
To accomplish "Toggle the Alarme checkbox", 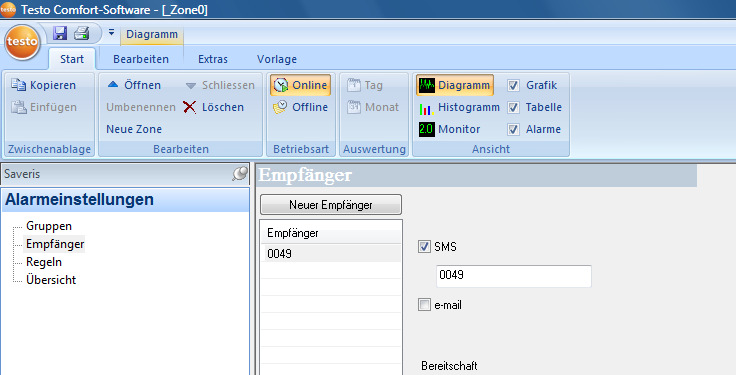I will pos(513,129).
